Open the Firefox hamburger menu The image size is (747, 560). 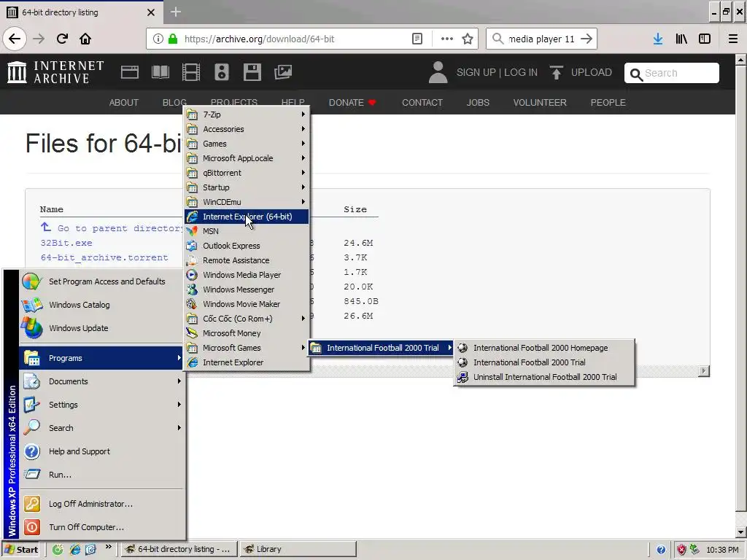pyautogui.click(x=732, y=39)
